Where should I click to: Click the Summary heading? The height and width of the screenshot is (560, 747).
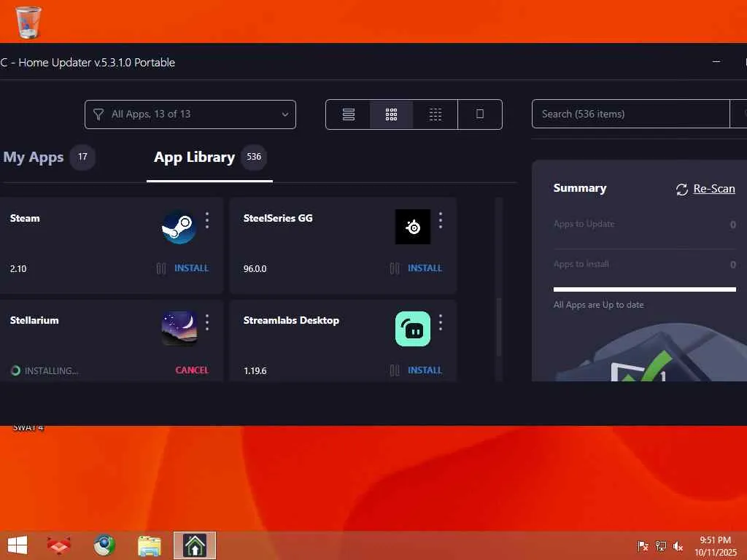(x=580, y=188)
